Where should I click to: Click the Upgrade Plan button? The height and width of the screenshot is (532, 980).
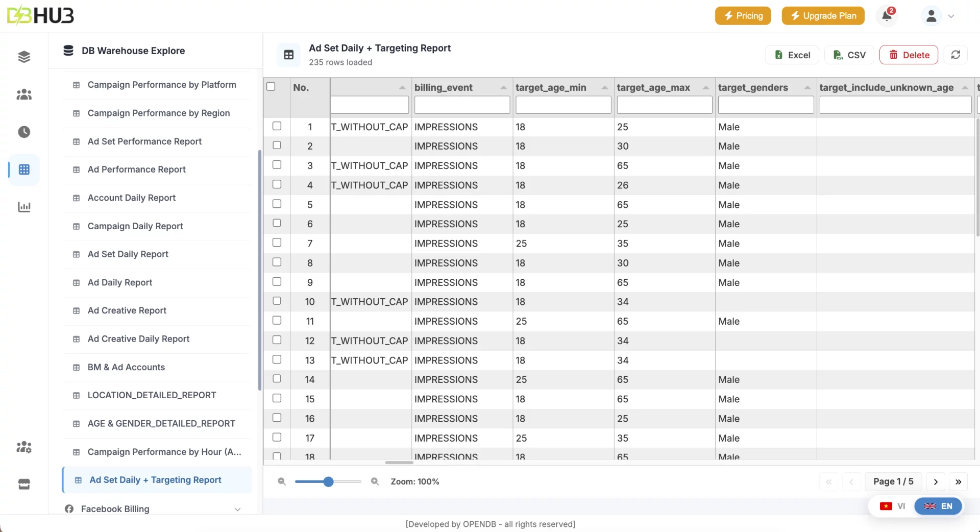(823, 16)
